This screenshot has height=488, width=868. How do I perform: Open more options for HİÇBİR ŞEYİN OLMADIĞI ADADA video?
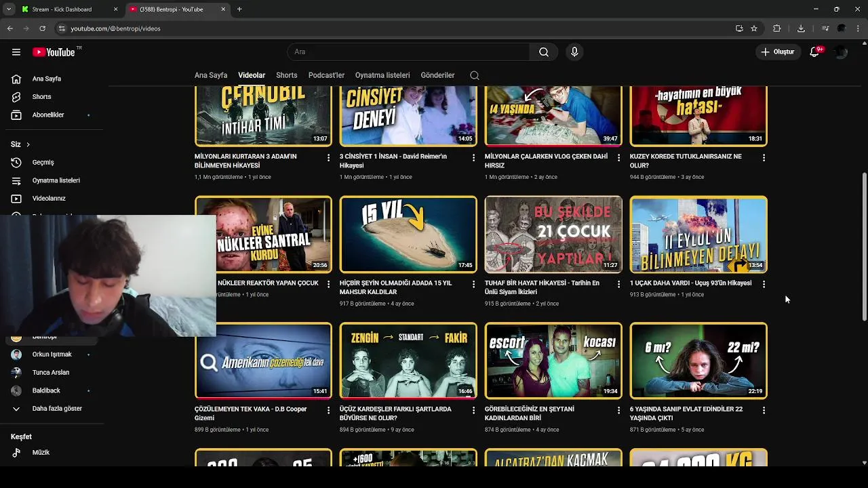coord(474,284)
